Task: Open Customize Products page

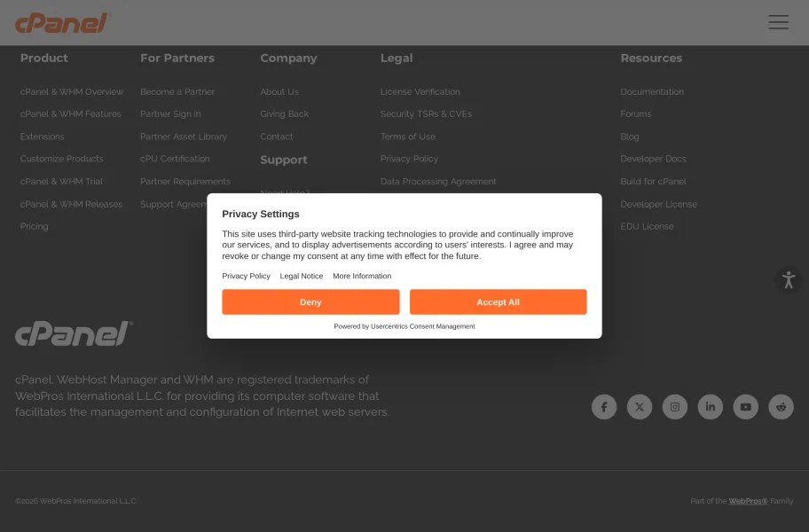Action: click(61, 159)
